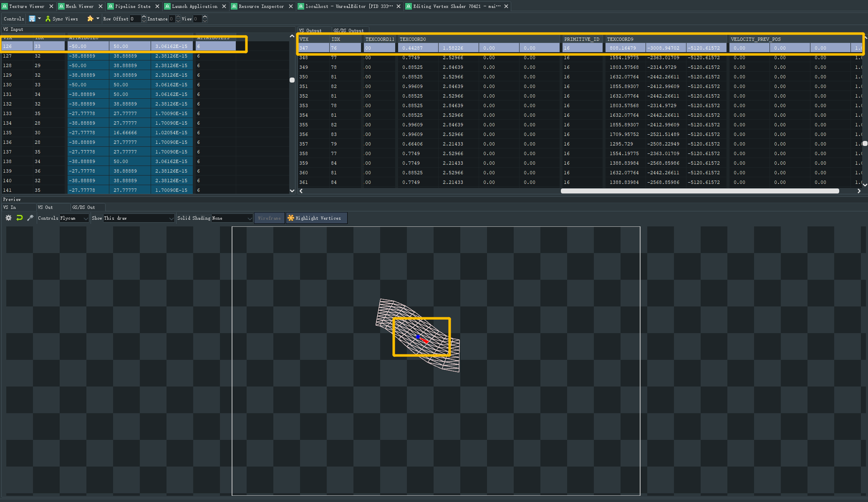Expand the Solid Shading None dropdown

232,218
